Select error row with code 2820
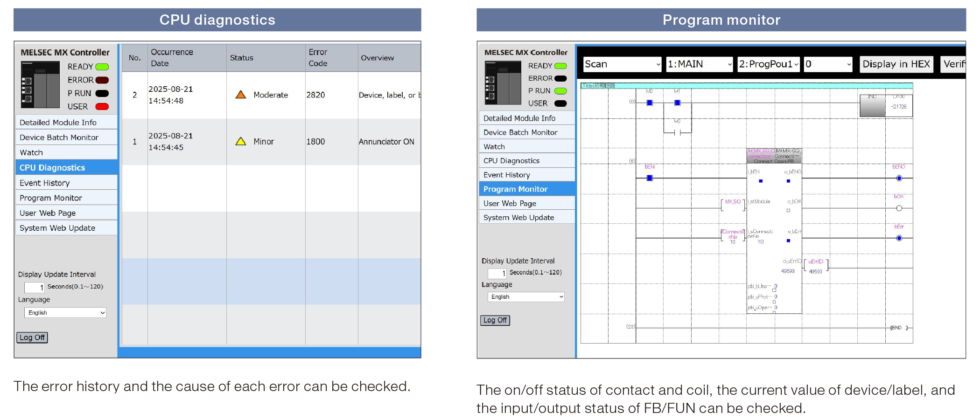The image size is (980, 420). [271, 95]
